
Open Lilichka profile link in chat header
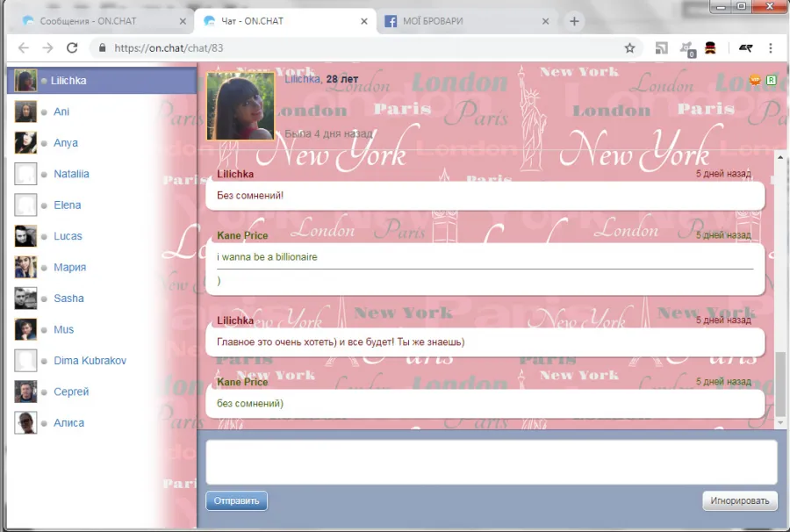[302, 79]
